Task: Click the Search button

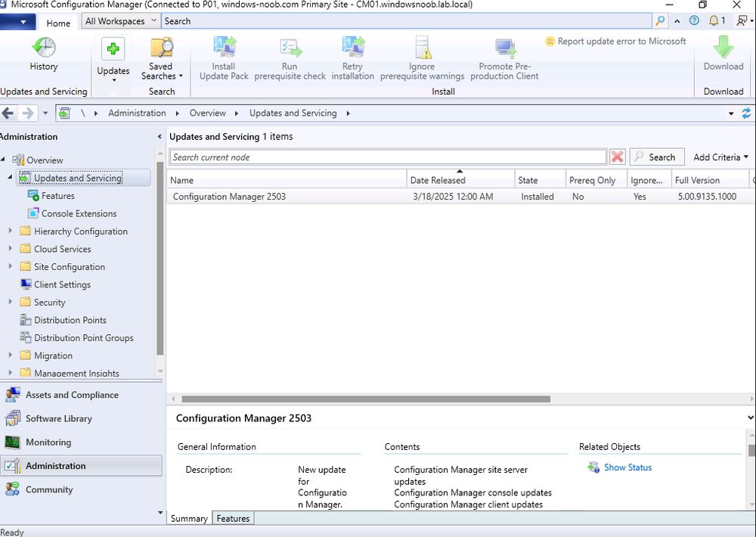Action: coord(657,157)
